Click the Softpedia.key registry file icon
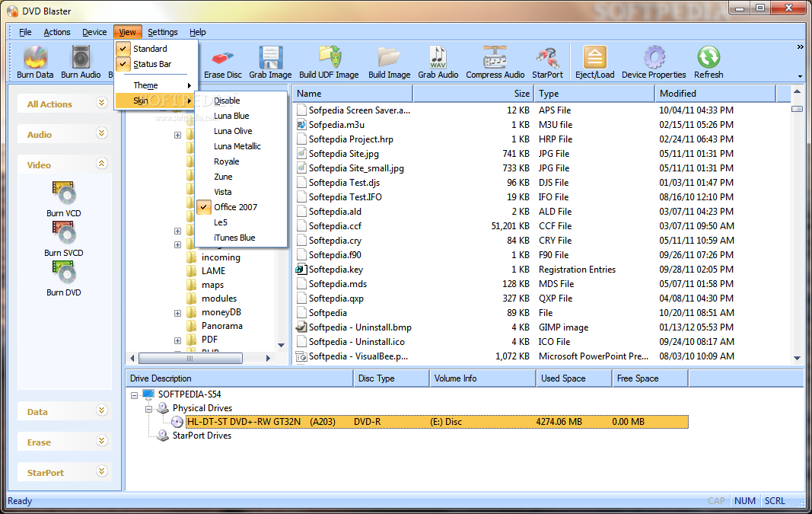The width and height of the screenshot is (812, 514). click(x=301, y=270)
